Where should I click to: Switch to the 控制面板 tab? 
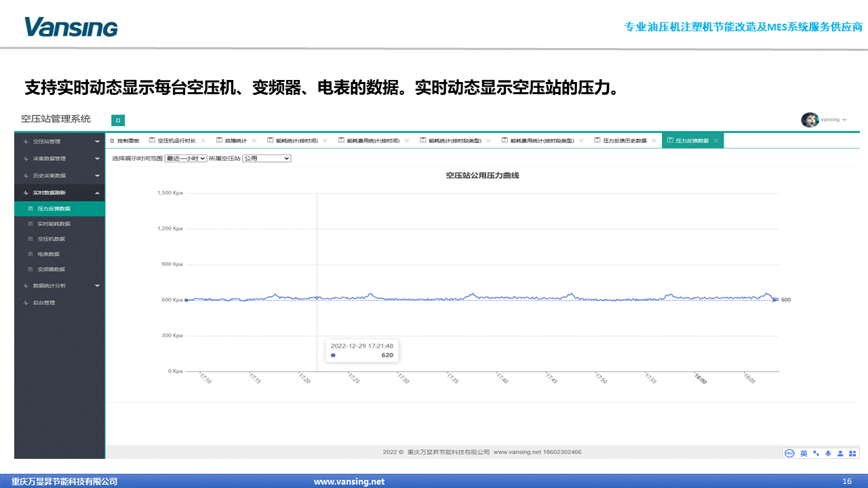(125, 140)
